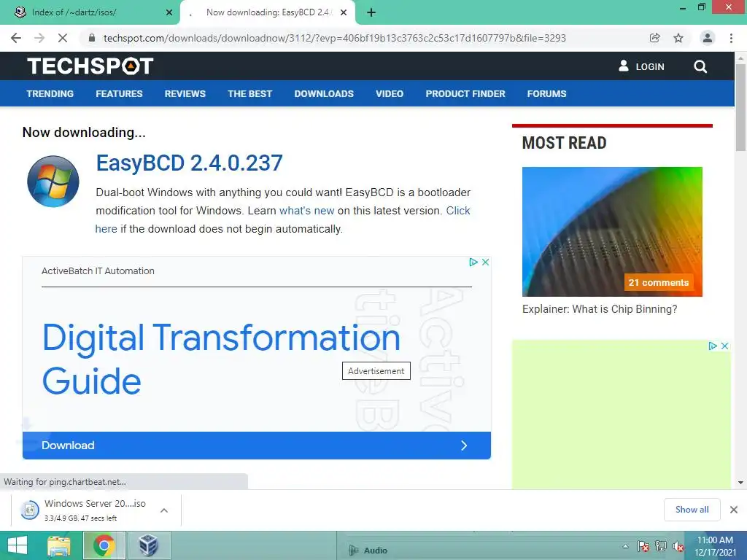Close the 'Index of /~dartz/isos/' tab
Viewport: 747px width, 560px height.
click(169, 12)
